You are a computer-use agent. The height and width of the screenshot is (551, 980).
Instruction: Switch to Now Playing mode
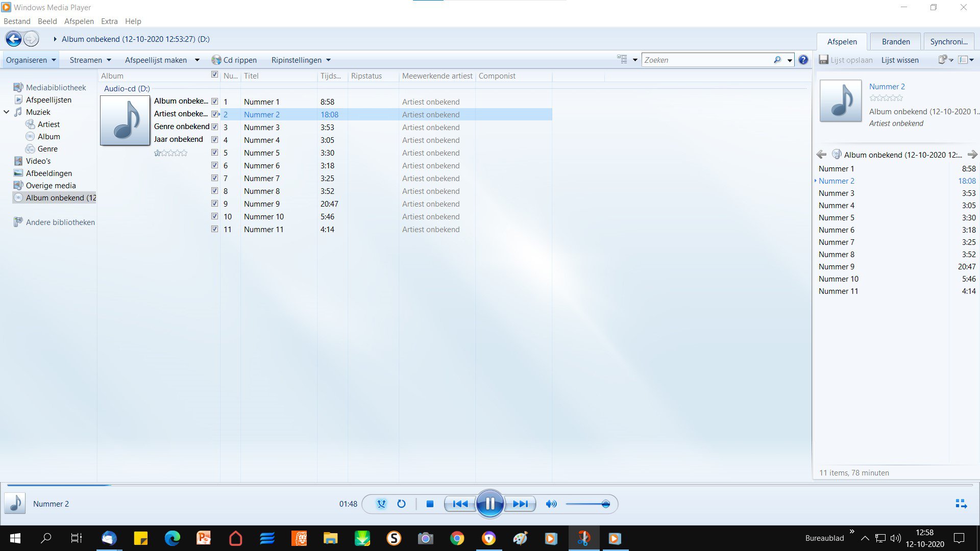(x=961, y=504)
